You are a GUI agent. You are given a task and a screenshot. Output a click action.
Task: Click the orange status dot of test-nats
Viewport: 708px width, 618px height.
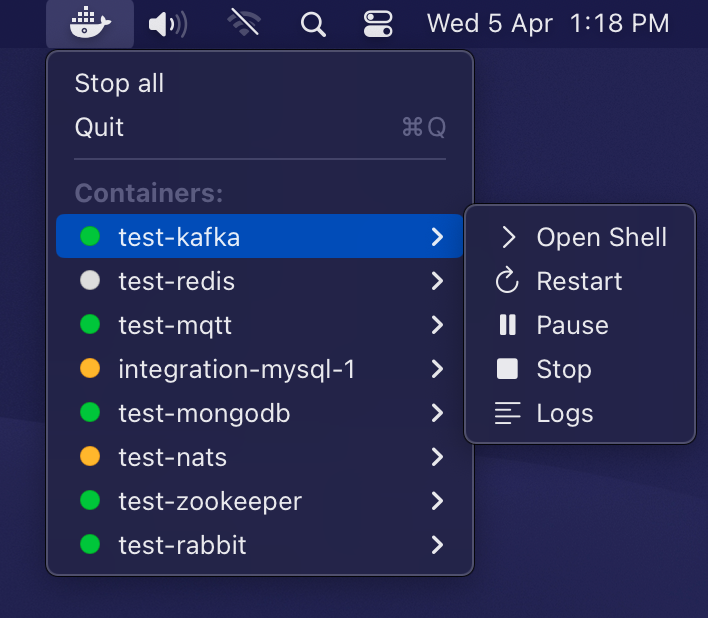[90, 456]
